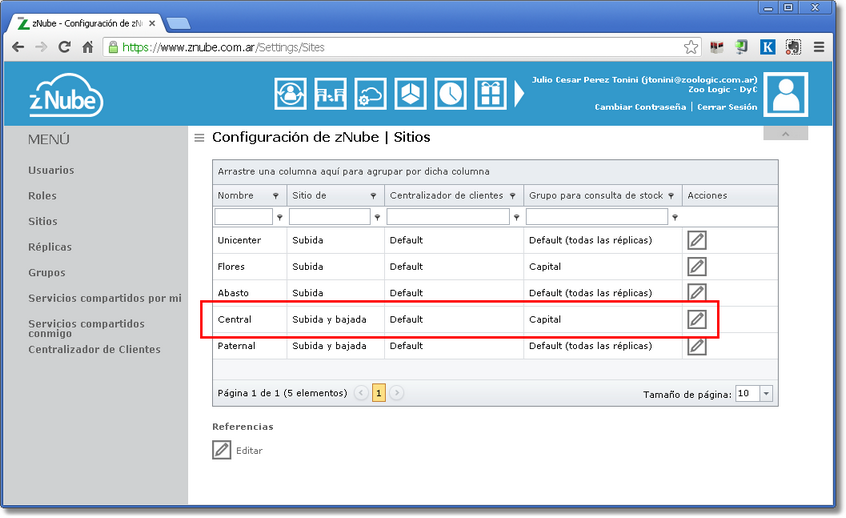The height and width of the screenshot is (518, 846).
Task: Select Réplicas from the side menu
Action: pos(50,247)
